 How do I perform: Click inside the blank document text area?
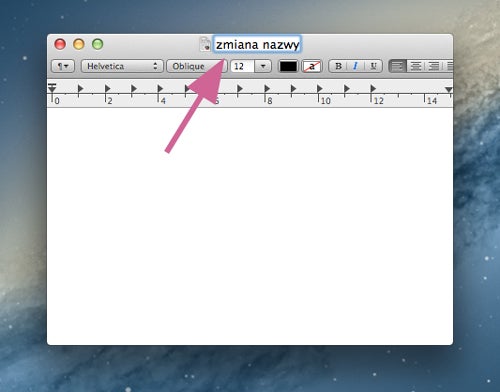pos(250,227)
